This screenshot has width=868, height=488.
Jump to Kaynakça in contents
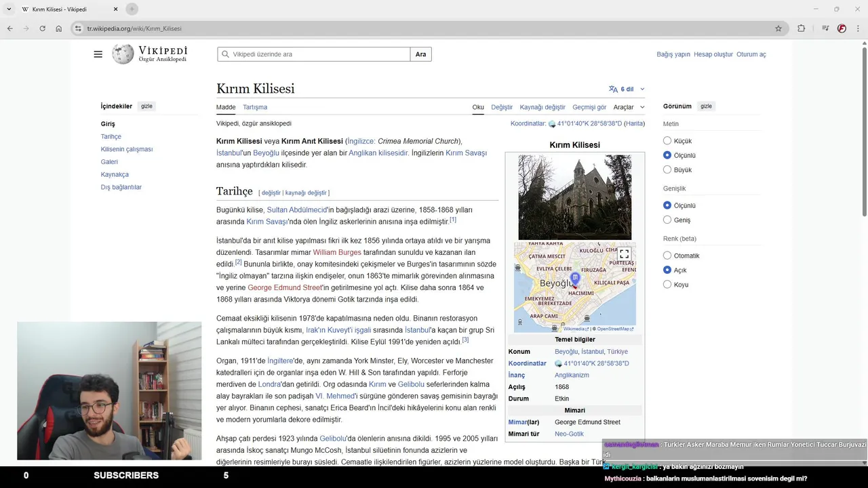click(x=115, y=174)
